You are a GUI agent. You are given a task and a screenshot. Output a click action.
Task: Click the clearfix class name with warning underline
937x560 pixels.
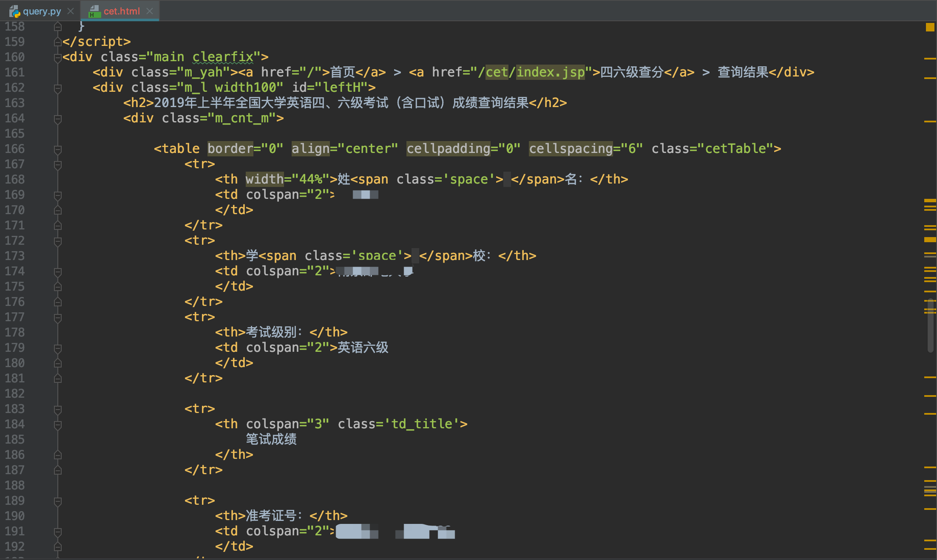coord(223,57)
